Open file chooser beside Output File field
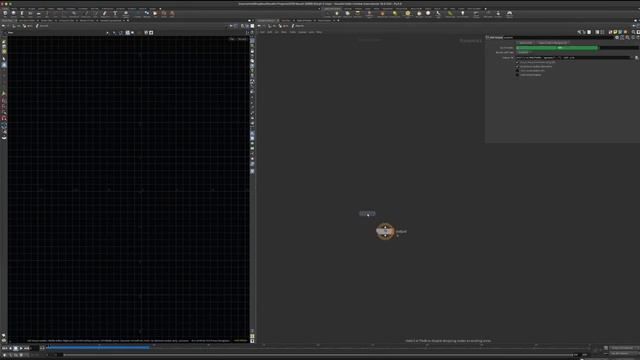Screen dimensions: 640x360 coord(636,58)
